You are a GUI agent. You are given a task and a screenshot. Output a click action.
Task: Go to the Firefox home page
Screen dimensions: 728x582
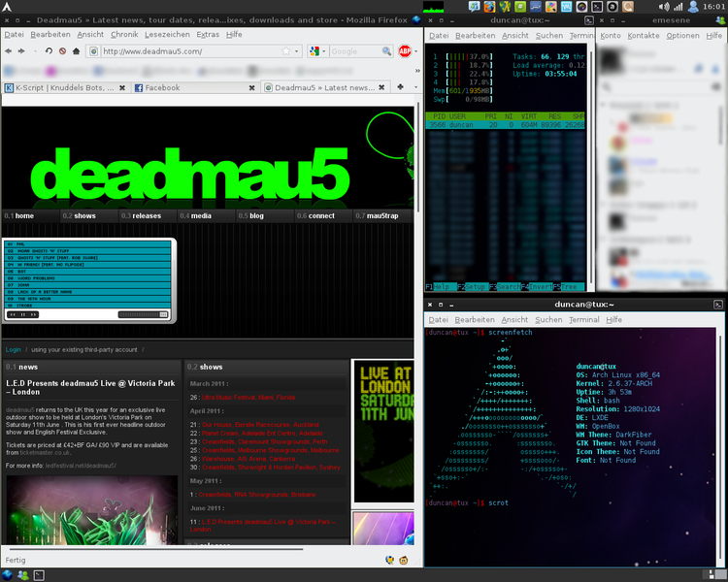point(76,51)
